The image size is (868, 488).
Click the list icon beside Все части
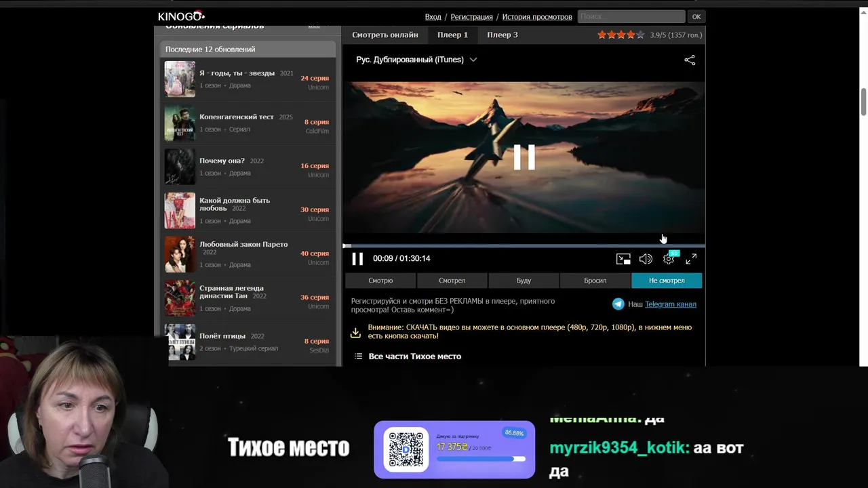coord(359,357)
